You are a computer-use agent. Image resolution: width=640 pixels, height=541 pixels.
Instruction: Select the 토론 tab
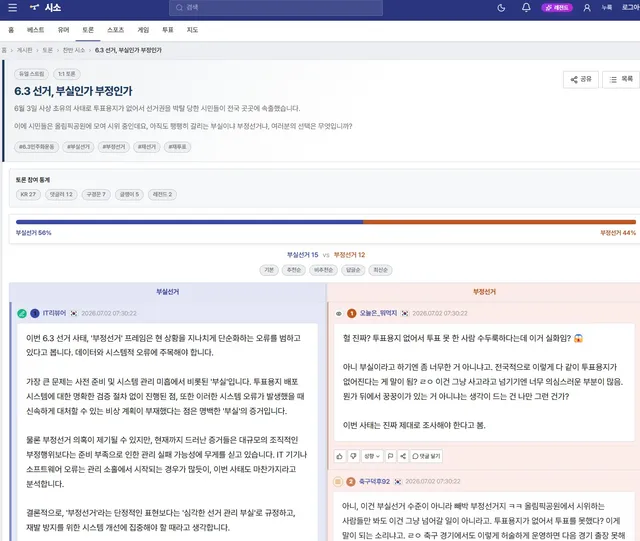tap(88, 30)
